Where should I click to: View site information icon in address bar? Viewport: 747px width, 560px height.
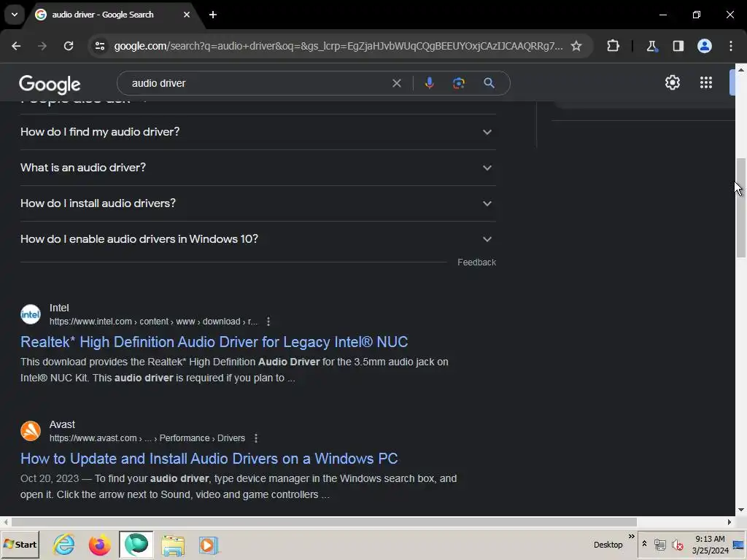(99, 46)
